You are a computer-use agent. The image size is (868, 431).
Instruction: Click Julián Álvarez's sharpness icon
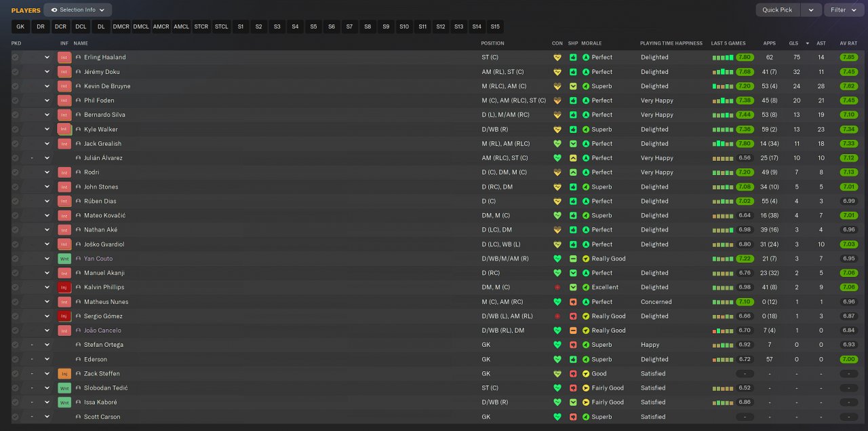[573, 158]
